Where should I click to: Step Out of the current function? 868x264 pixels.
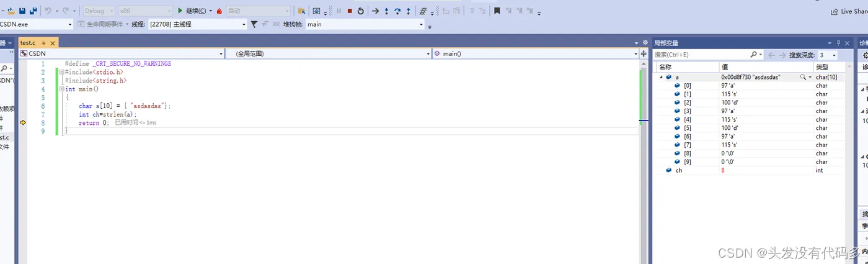coord(408,11)
